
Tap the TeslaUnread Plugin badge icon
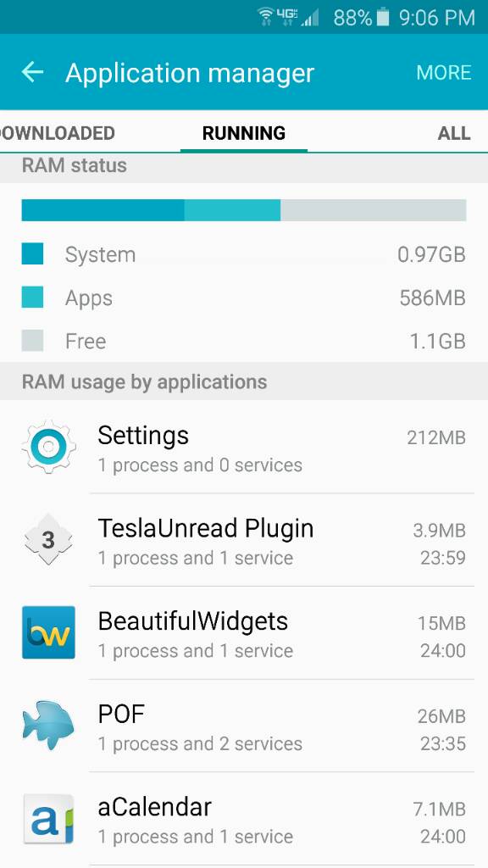pos(48,539)
